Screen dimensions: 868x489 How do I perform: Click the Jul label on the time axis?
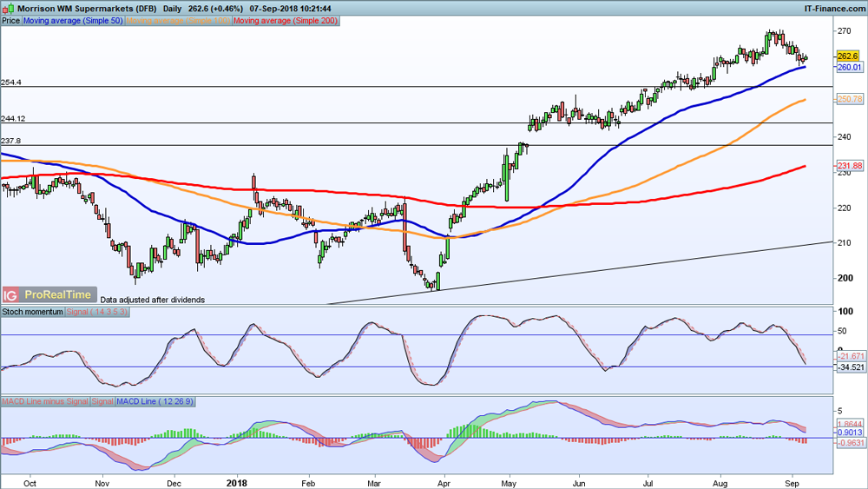click(648, 483)
